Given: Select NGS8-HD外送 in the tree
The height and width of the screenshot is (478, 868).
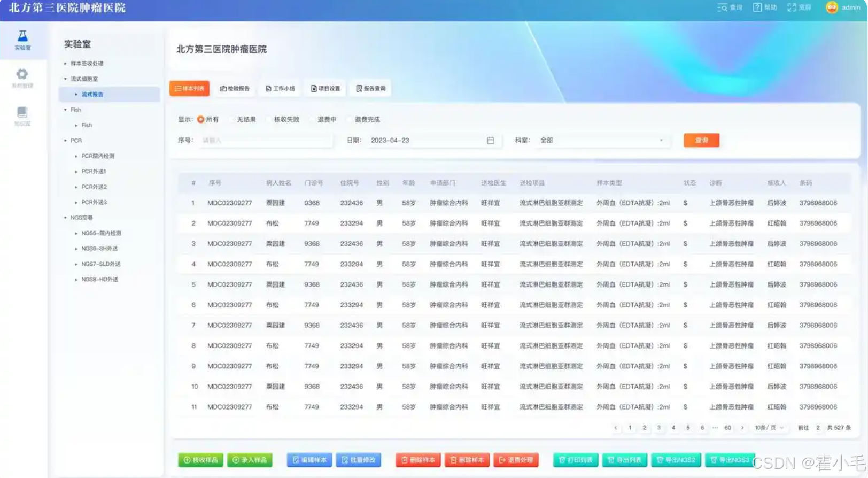Looking at the screenshot, I should (x=99, y=280).
